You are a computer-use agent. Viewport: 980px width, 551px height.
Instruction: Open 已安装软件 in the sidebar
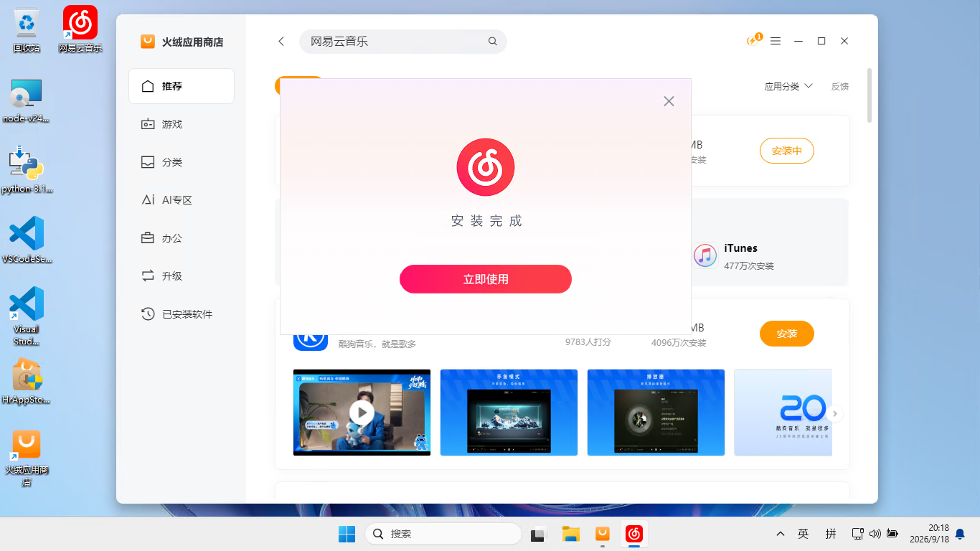point(182,314)
